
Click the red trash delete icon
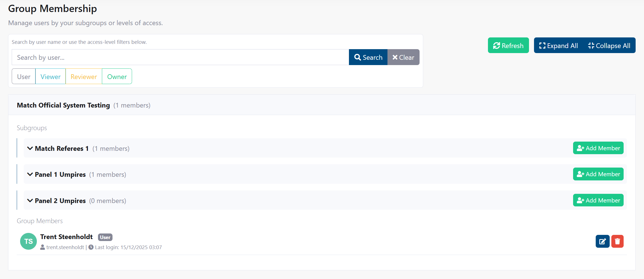pyautogui.click(x=617, y=241)
